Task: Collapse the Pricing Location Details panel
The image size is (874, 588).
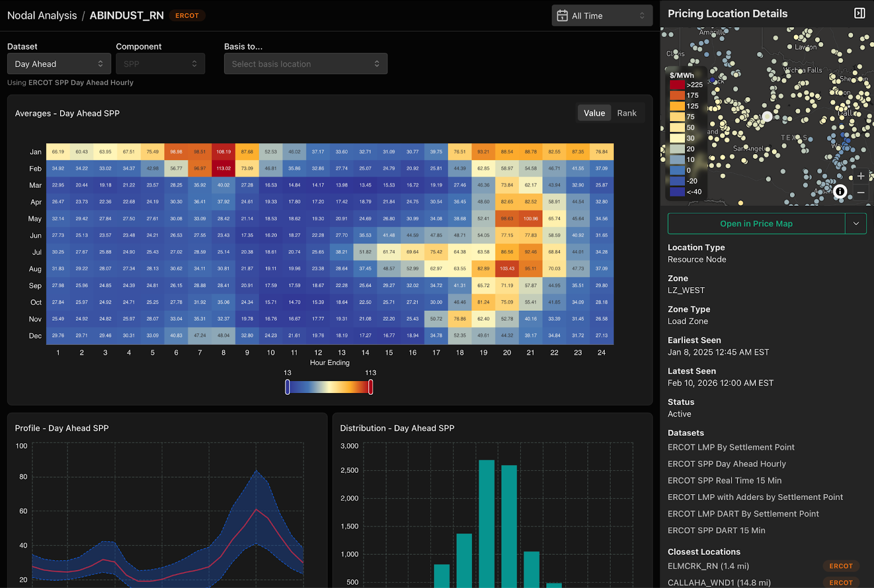Action: 859,14
